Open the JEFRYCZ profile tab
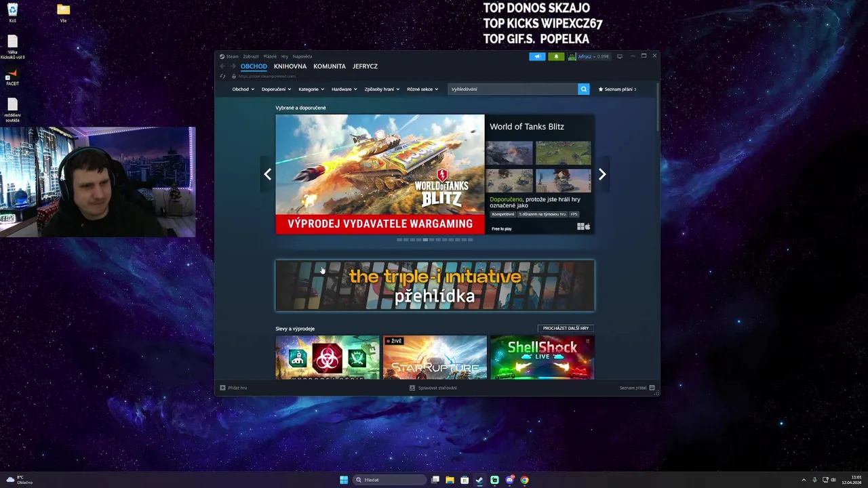Screen dimensions: 868x488 pos(365,66)
